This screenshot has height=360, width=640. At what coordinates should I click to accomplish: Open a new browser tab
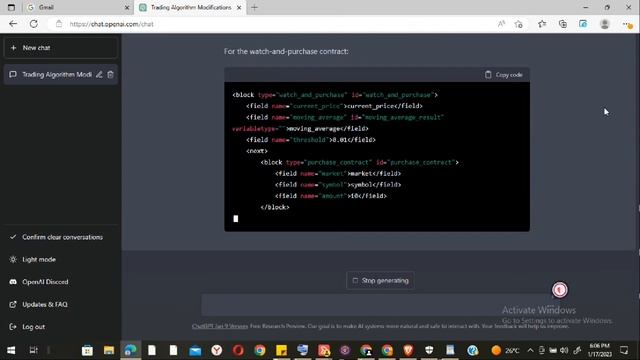coord(254,7)
